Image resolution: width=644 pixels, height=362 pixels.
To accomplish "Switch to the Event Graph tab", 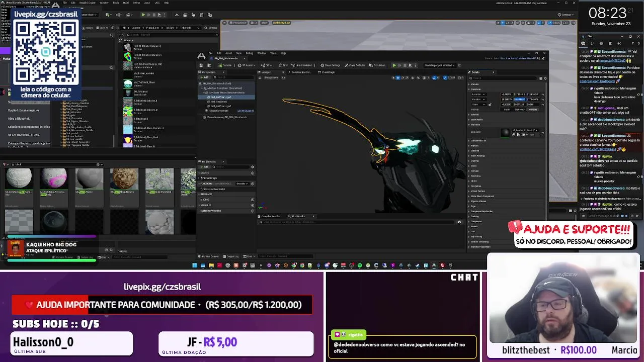I will coord(328,72).
